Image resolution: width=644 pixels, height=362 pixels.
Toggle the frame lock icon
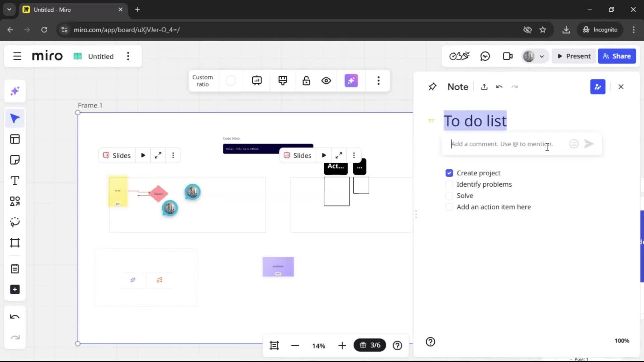[x=306, y=81]
